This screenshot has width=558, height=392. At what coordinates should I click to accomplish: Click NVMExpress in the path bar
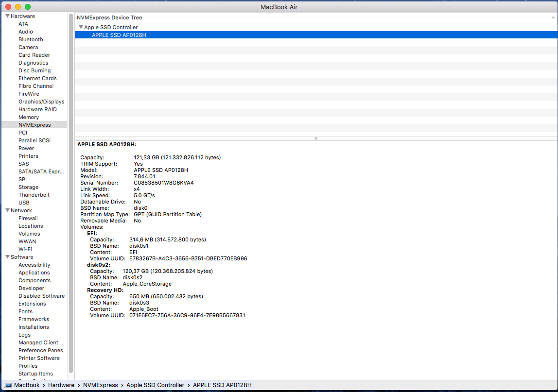click(100, 385)
